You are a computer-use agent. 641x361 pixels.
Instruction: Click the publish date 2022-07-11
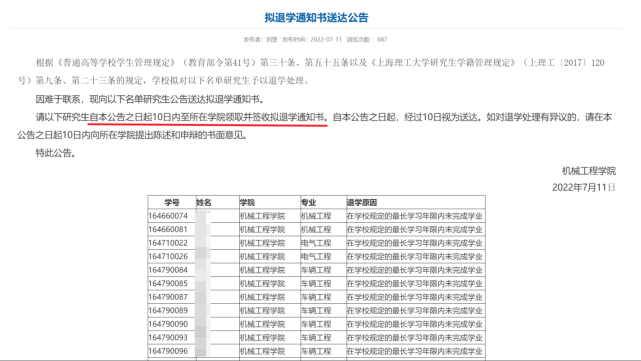click(x=326, y=40)
